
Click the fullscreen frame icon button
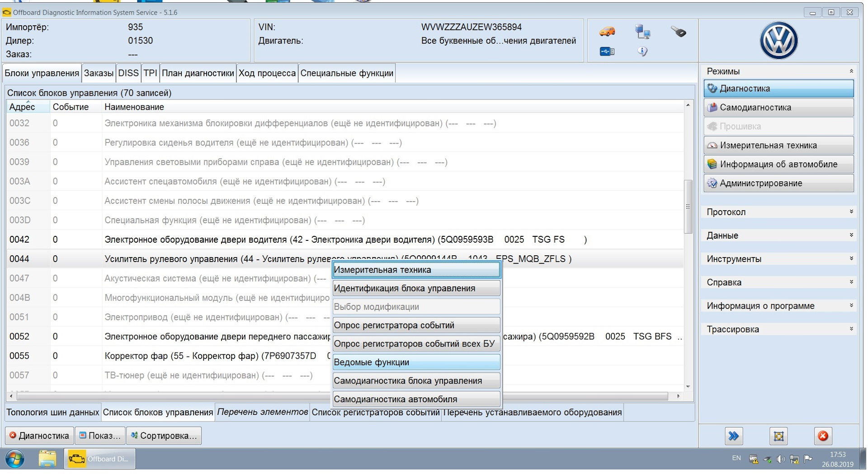[x=778, y=436]
